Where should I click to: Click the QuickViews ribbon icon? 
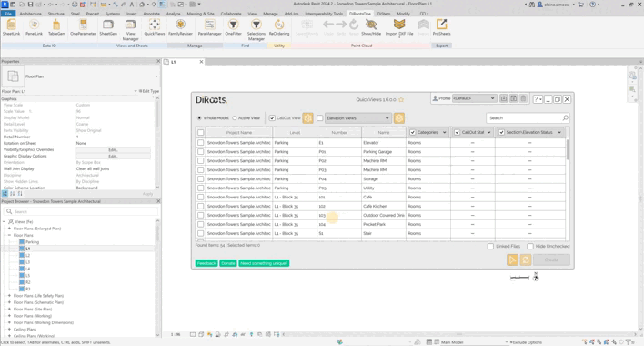click(155, 27)
